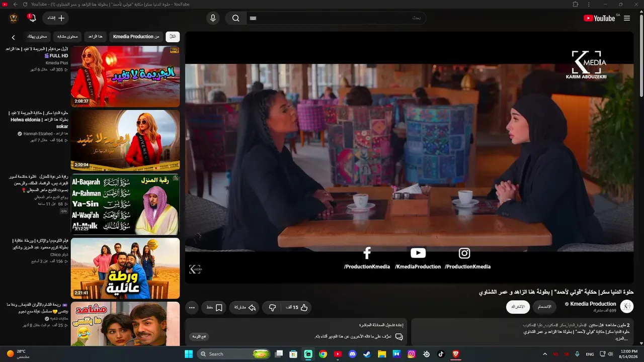This screenshot has height=362, width=644.
Task: Open more actions three-dot menu under video
Action: (x=192, y=307)
